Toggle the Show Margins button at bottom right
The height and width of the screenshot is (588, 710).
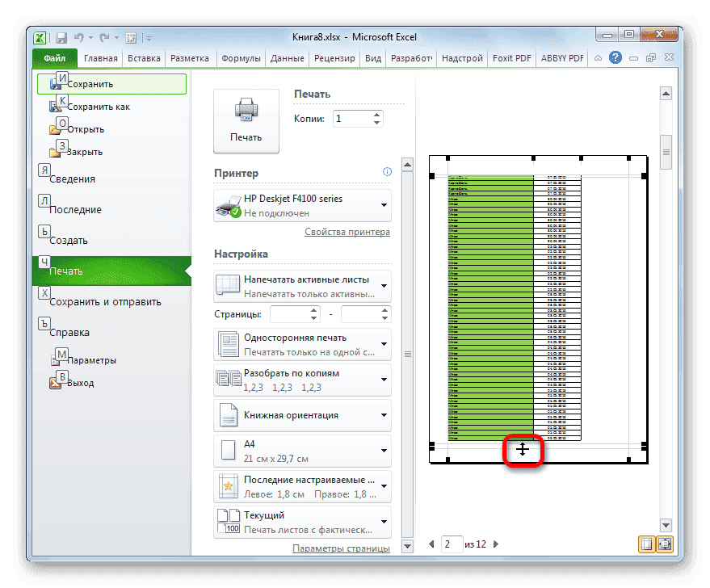[646, 544]
